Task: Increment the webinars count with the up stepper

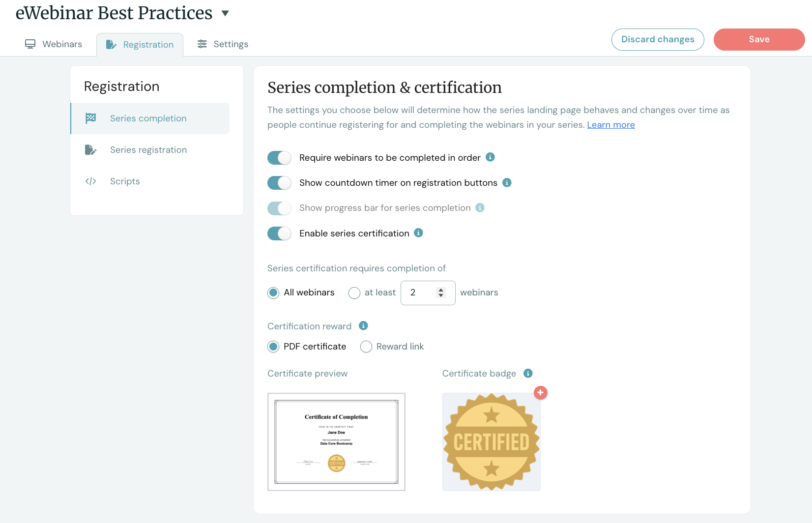Action: (x=441, y=290)
